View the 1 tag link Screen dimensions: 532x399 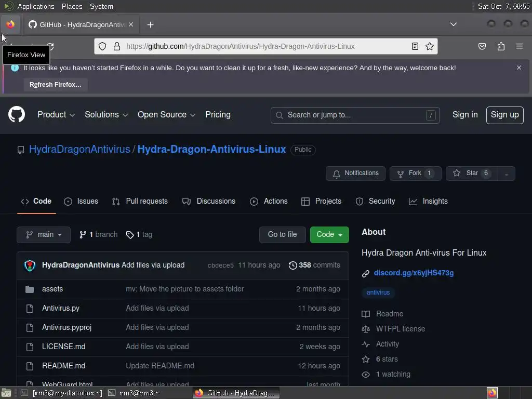[x=139, y=234]
